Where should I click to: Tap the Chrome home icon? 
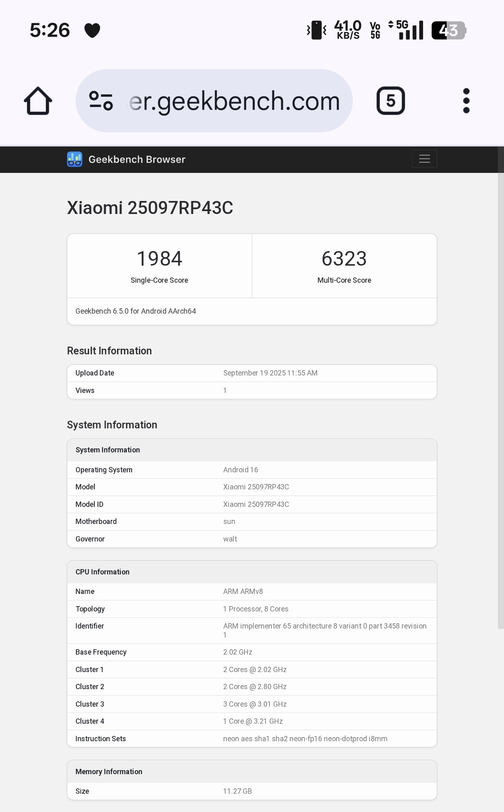pos(38,101)
